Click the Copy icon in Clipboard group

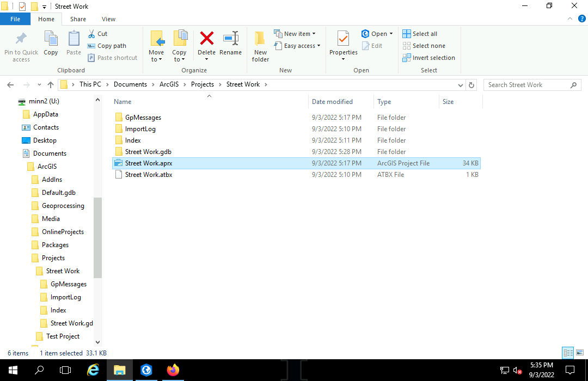point(51,44)
